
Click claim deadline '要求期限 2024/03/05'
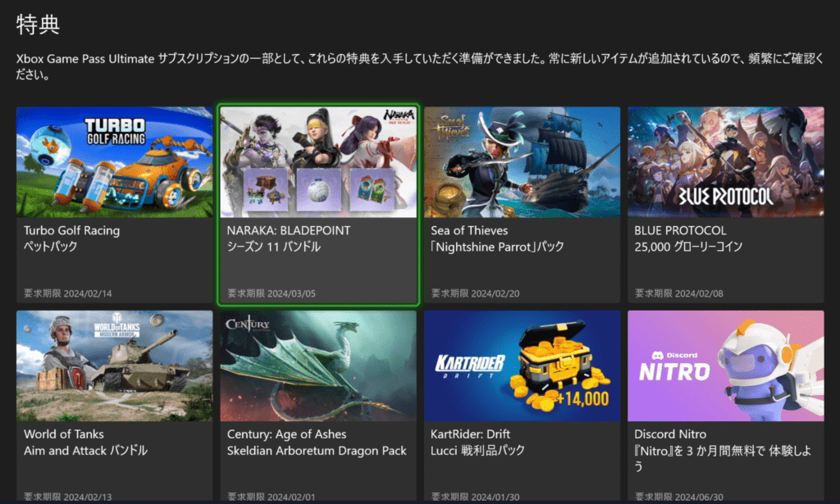[271, 293]
